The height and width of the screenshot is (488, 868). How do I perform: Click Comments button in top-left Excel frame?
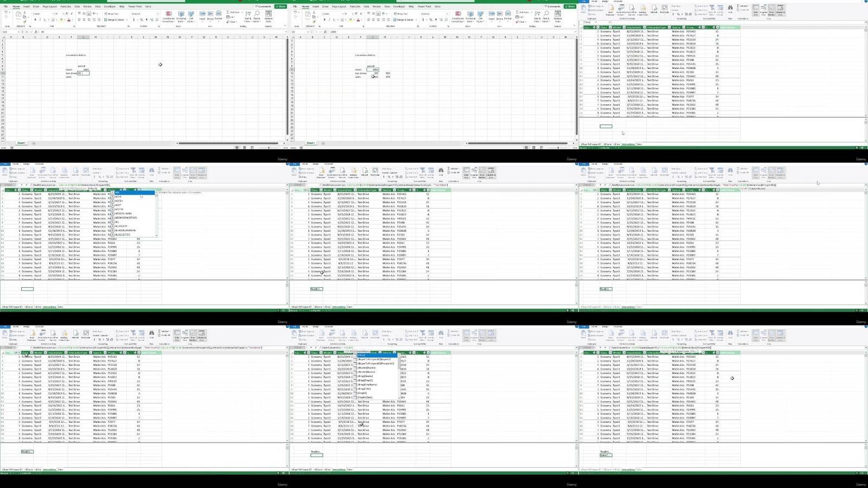[264, 7]
